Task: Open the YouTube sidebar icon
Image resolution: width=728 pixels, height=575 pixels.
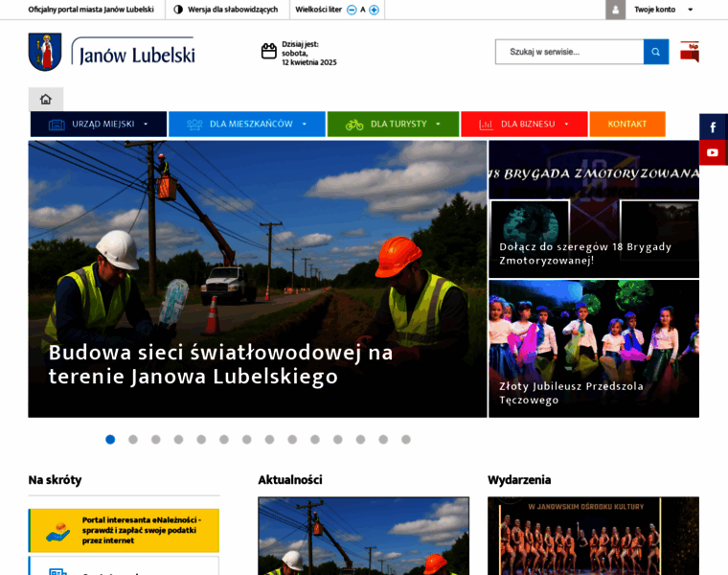Action: [x=713, y=152]
